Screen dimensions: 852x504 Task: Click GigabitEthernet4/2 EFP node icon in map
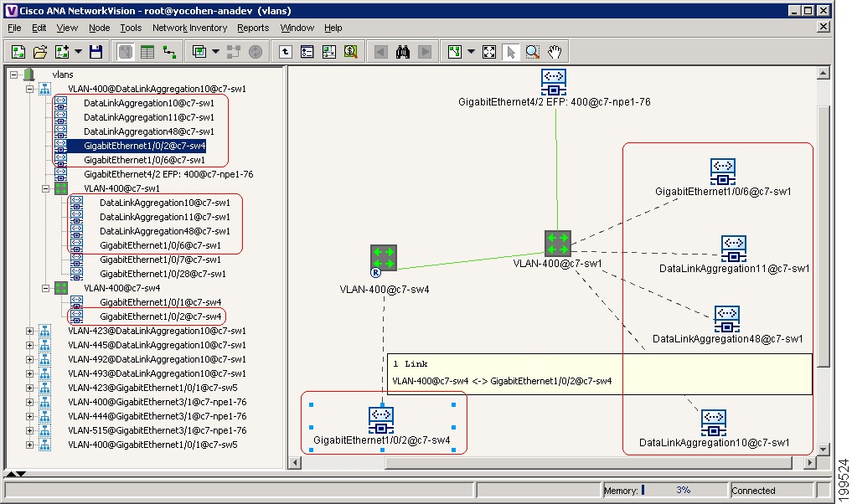[x=554, y=82]
